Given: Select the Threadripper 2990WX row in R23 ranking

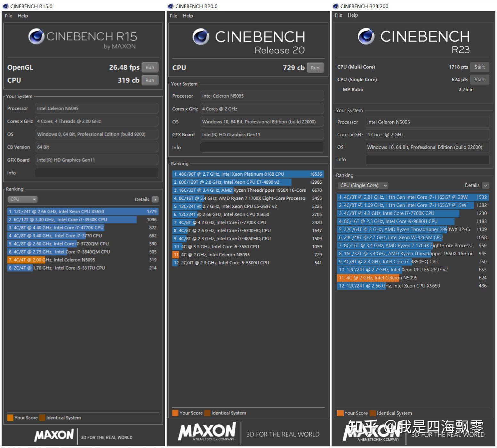Looking at the screenshot, I should 413,229.
